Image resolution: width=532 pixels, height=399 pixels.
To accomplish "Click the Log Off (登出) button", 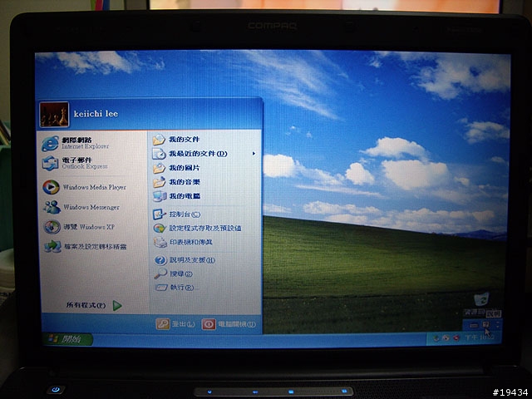I will [x=175, y=324].
